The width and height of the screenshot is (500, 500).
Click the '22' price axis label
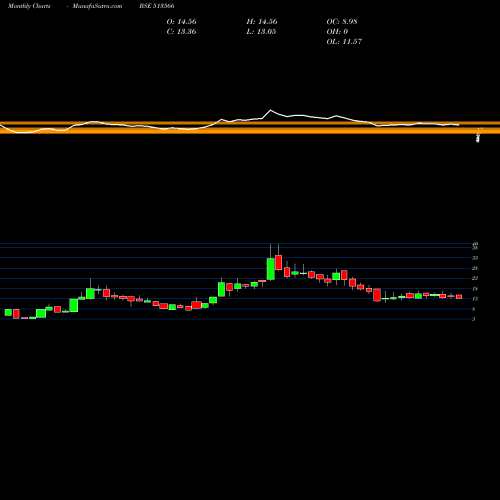pyautogui.click(x=475, y=278)
